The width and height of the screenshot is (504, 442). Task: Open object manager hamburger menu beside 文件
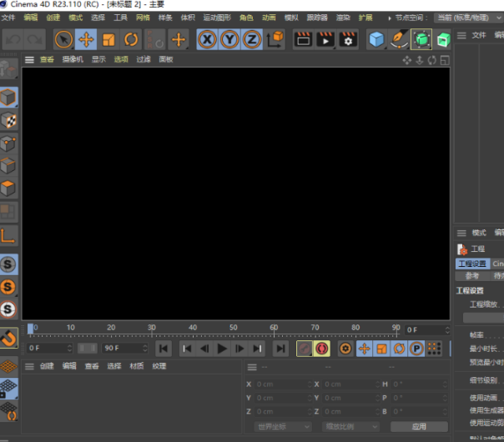point(461,35)
